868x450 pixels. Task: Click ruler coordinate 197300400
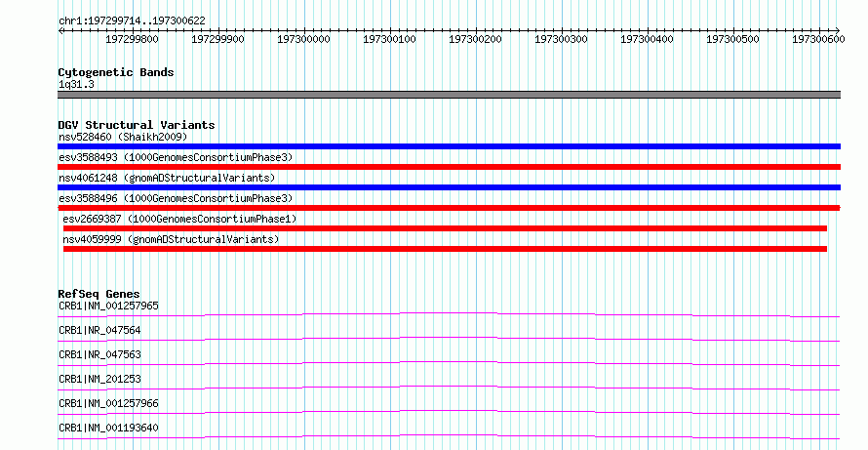coord(647,40)
